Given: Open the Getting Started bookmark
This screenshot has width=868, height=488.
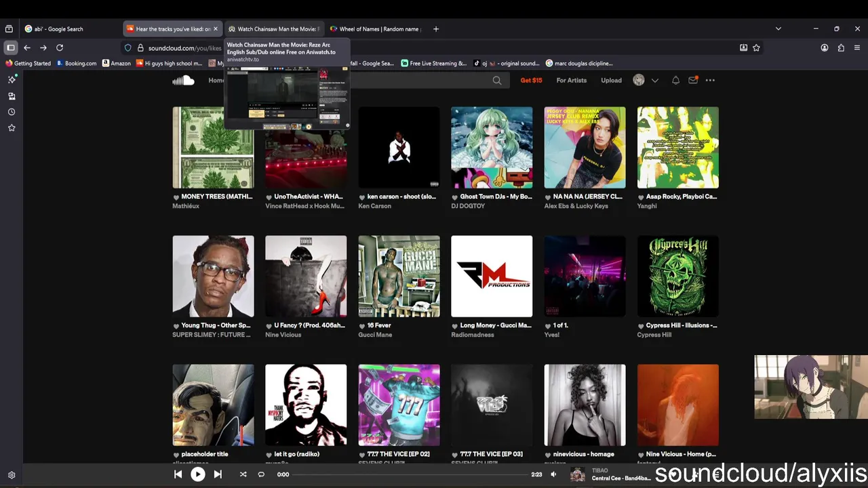Looking at the screenshot, I should [x=28, y=64].
